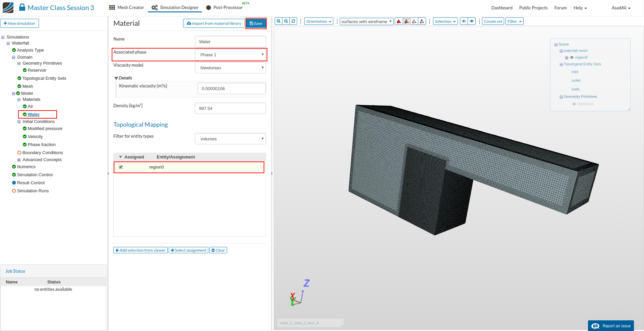Click the zoom in magnifier icon
The width and height of the screenshot is (644, 331).
pyautogui.click(x=278, y=21)
